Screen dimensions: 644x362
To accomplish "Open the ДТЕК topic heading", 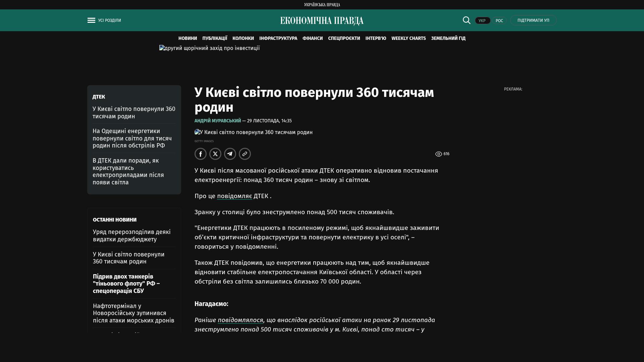I will click(x=99, y=97).
